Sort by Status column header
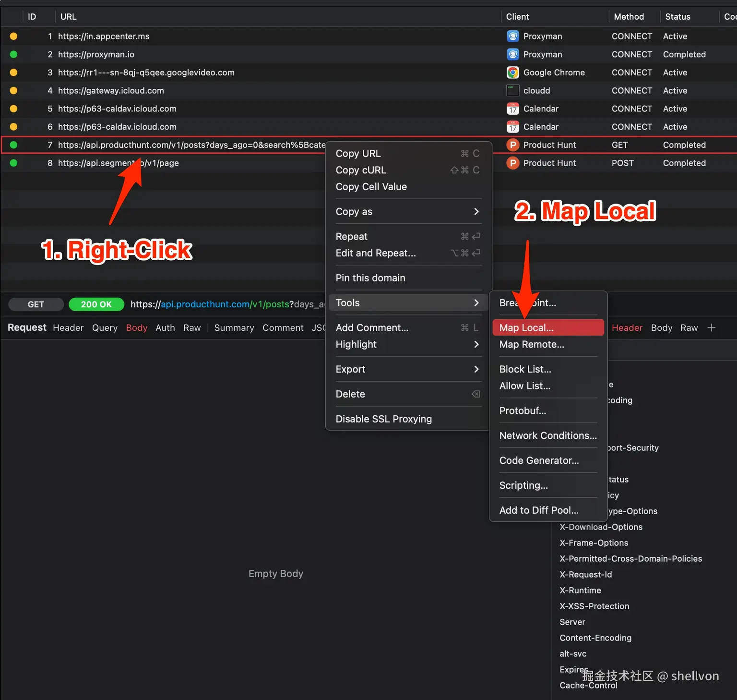 (678, 17)
